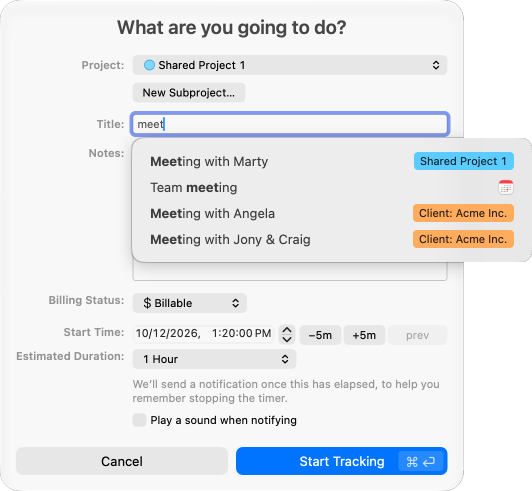Click the Acme Inc. tag beside Jony & Craig
The width and height of the screenshot is (532, 491).
[463, 239]
